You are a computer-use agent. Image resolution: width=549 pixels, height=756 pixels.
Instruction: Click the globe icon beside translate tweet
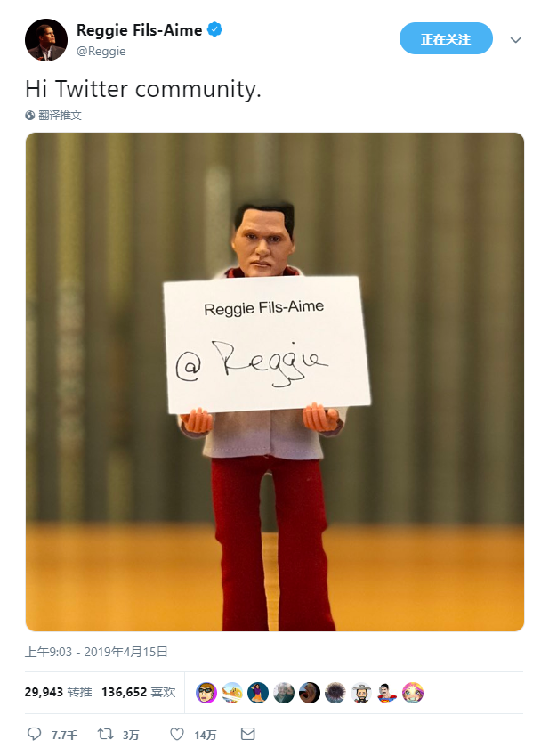click(x=30, y=115)
